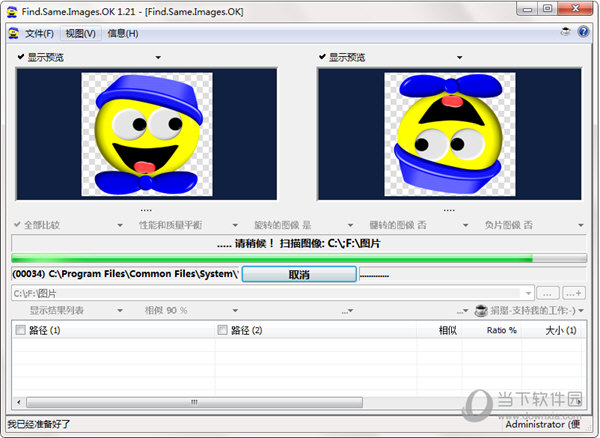Open the 翻转的图像 否 dropdown
Viewport: 600px width, 438px height.
click(x=465, y=225)
